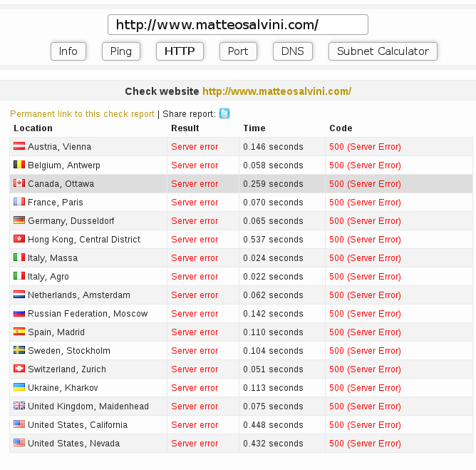Click the Belgium flag icon
This screenshot has height=470, width=476.
pos(19,165)
